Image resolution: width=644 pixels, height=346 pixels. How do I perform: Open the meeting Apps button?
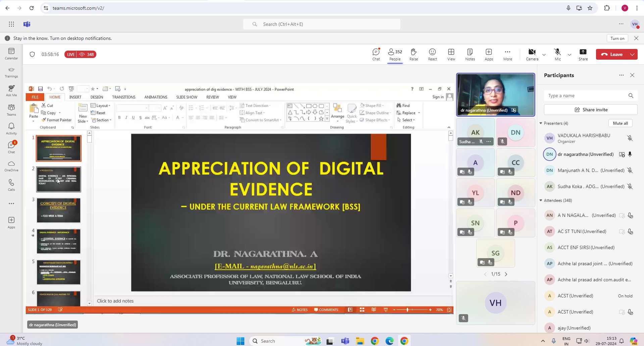[489, 54]
